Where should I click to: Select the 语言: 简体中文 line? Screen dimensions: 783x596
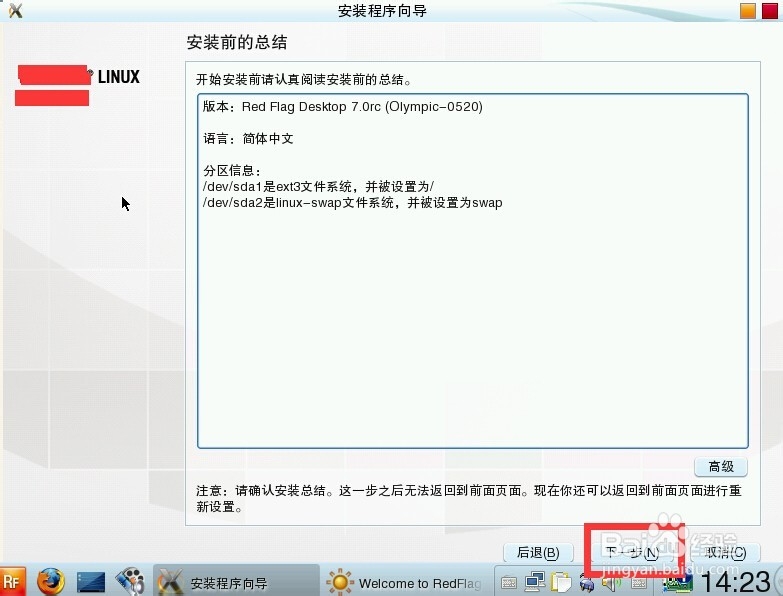[248, 139]
